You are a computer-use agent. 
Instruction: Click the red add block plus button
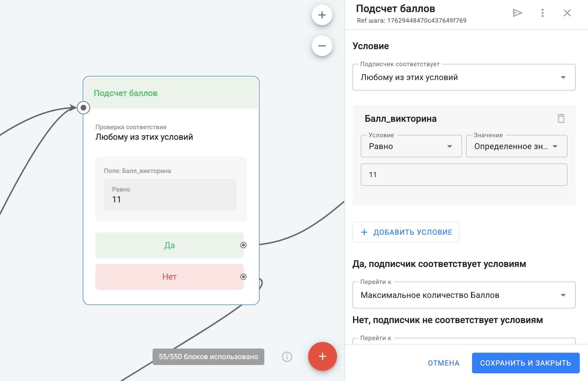point(322,356)
